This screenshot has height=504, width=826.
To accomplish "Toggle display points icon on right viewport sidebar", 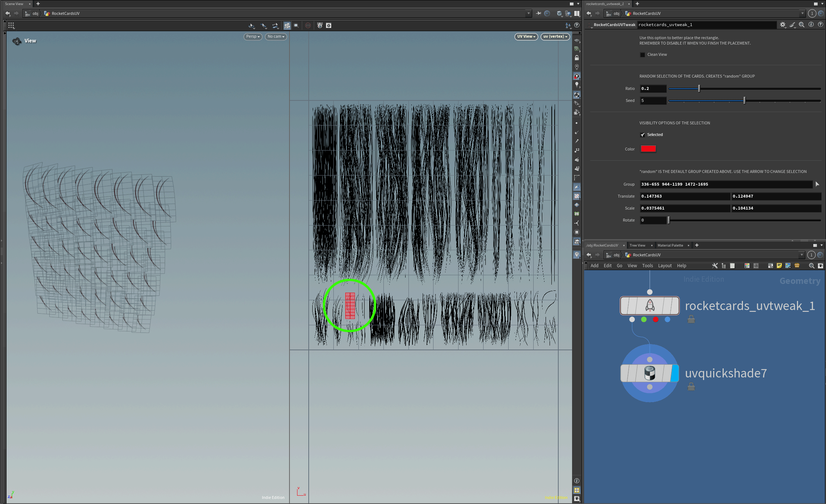I will coord(576,123).
